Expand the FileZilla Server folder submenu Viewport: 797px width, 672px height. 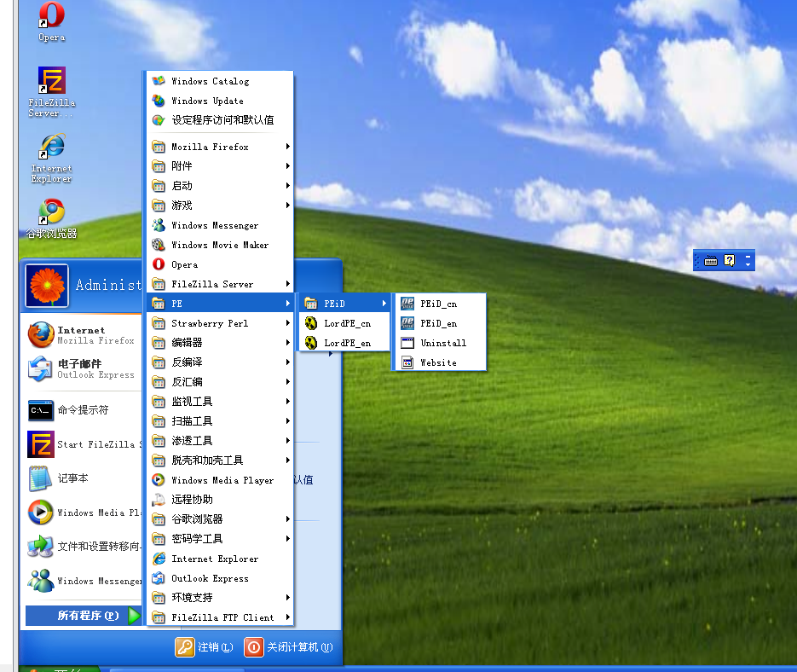220,284
